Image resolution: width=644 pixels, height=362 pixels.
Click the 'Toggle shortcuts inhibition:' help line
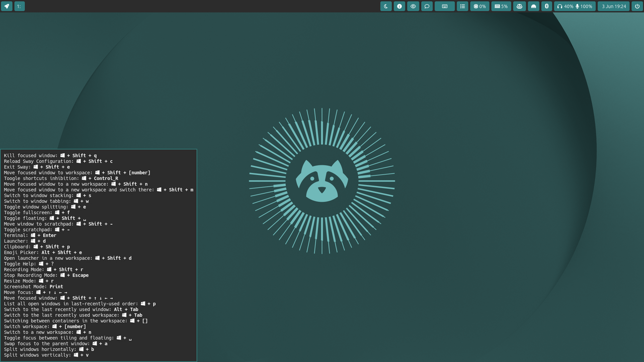coord(61,178)
